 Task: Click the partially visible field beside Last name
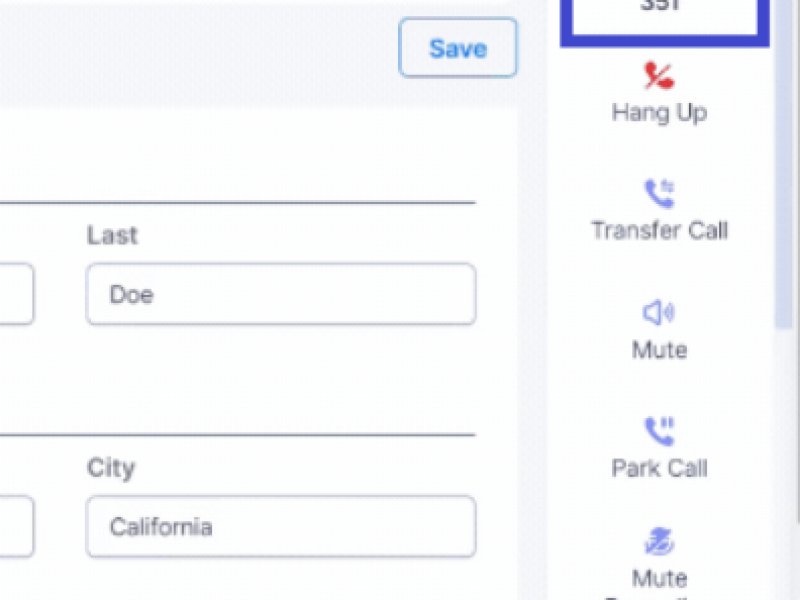point(16,294)
